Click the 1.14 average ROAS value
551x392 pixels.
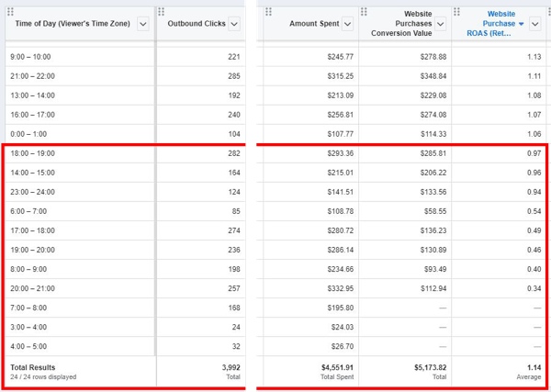click(534, 367)
